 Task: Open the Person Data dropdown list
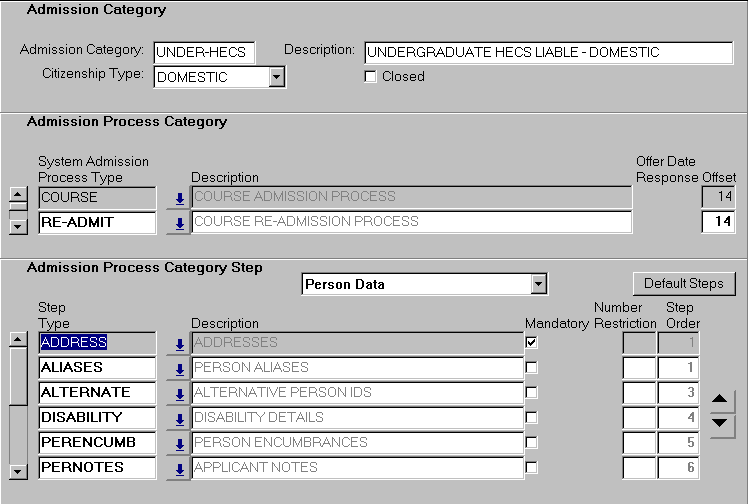click(x=539, y=285)
